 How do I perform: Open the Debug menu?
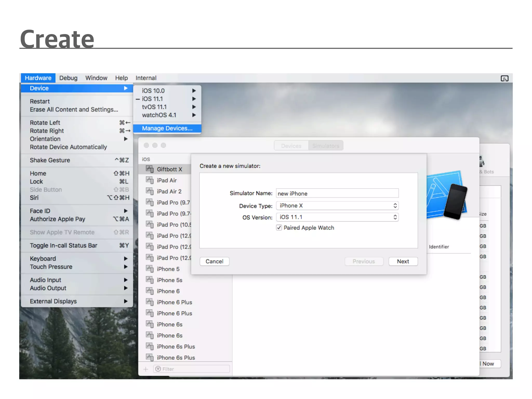coord(68,78)
